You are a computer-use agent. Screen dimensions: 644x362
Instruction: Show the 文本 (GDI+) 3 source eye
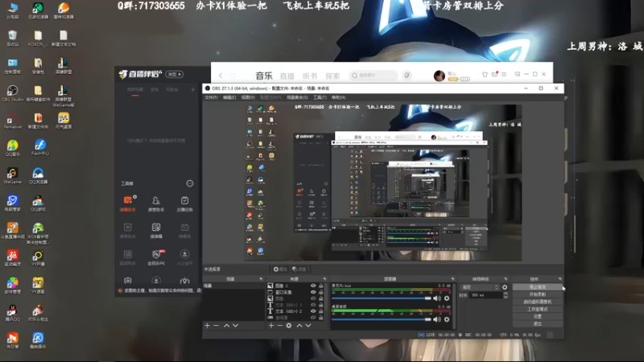(x=313, y=305)
